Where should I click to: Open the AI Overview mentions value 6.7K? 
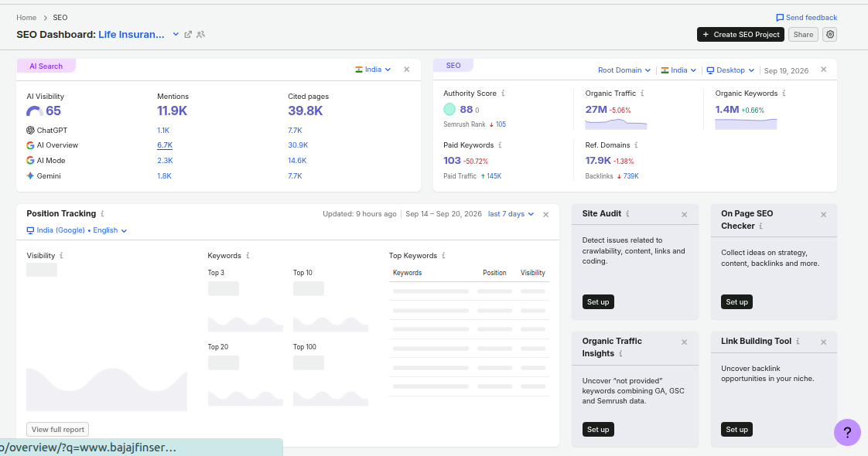[165, 145]
